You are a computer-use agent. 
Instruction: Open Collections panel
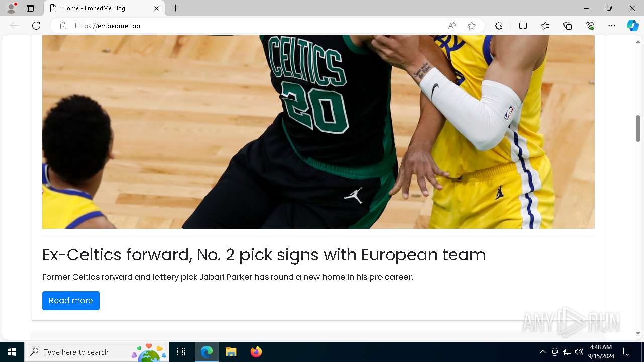click(568, 26)
